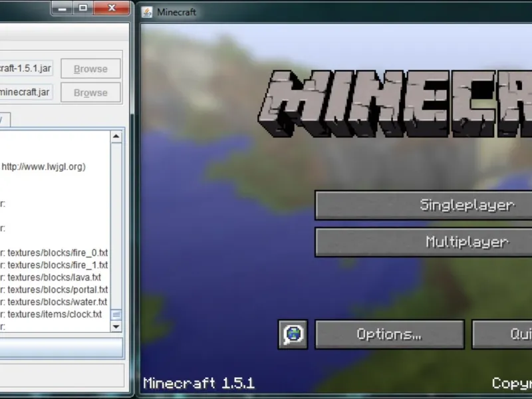Select the textures/blocks/water.txt log line
This screenshot has width=532, height=399.
coord(54,302)
